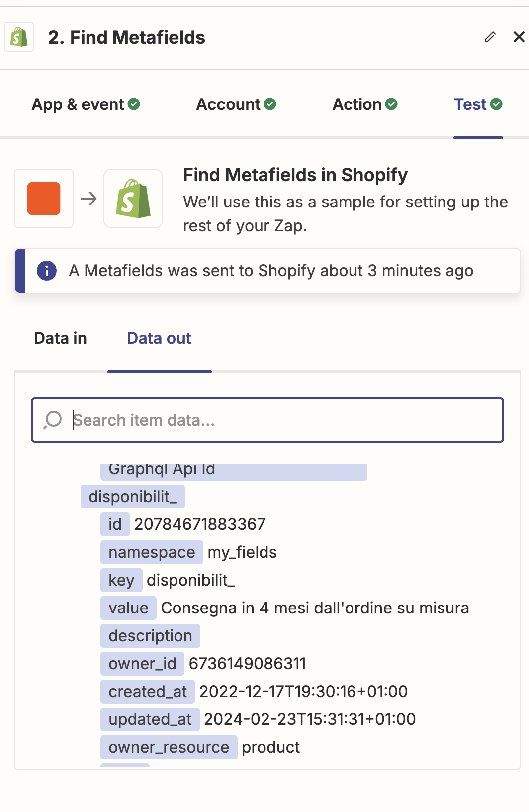
Task: Select the Data out tab
Action: [159, 338]
